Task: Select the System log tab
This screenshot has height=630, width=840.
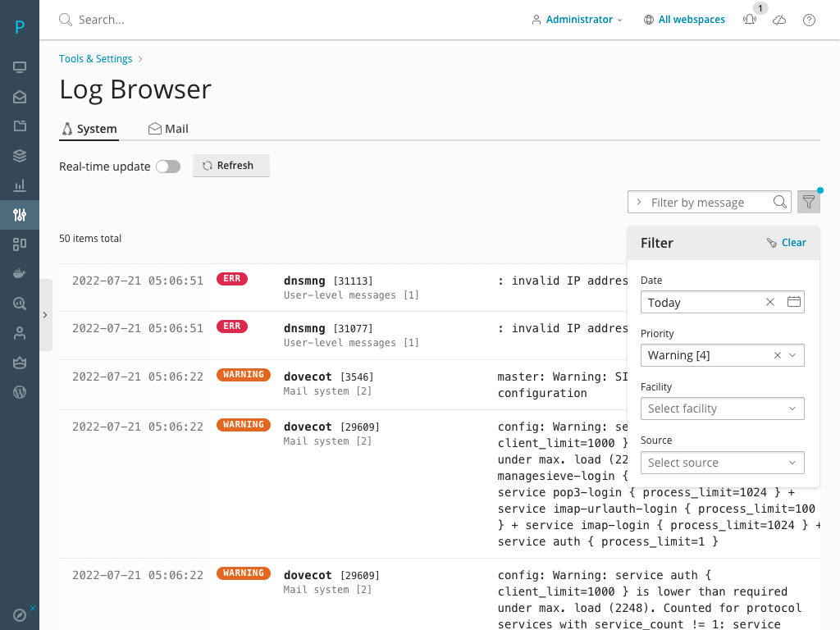Action: 89,129
